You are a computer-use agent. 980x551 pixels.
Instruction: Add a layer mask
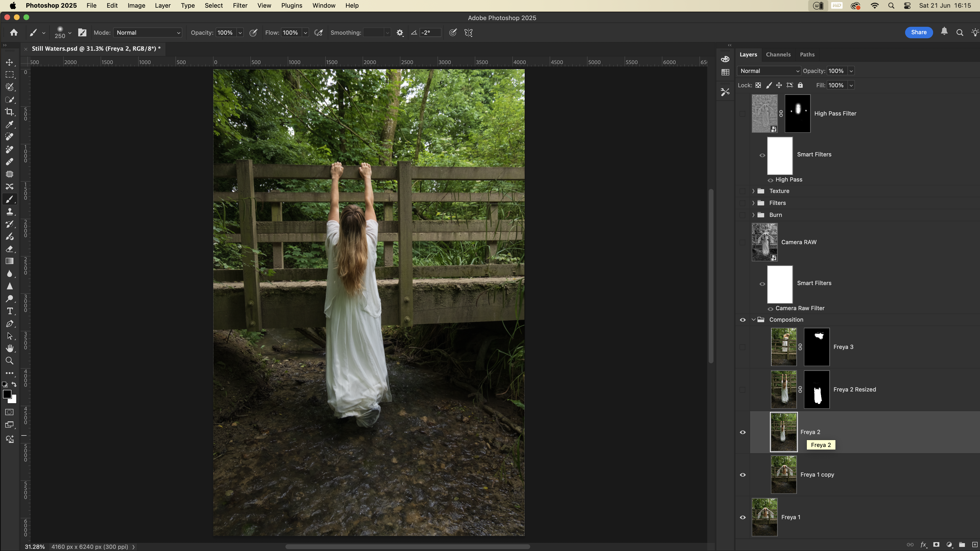click(x=936, y=545)
